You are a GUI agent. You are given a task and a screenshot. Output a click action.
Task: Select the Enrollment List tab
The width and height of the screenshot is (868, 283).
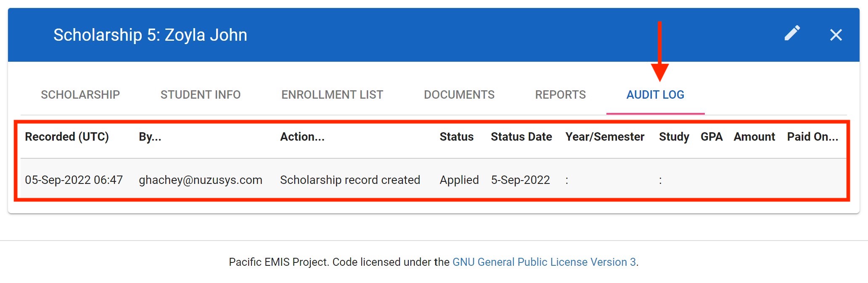[x=332, y=95]
